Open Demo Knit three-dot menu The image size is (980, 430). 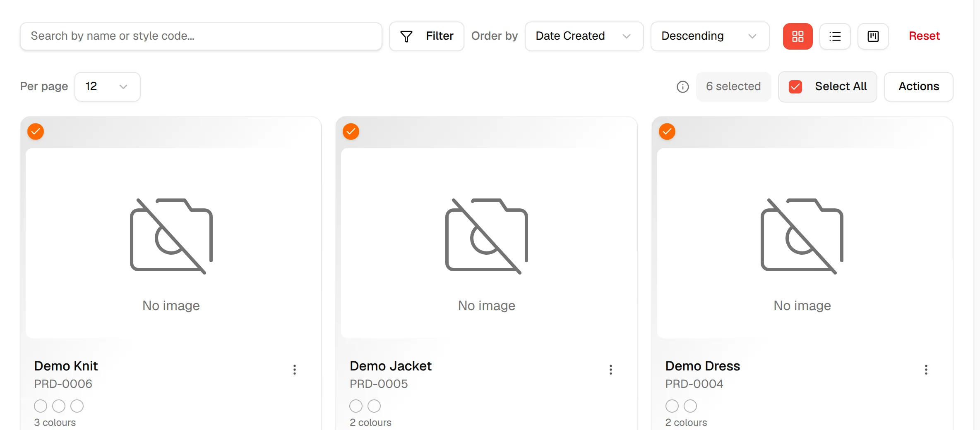[295, 370]
